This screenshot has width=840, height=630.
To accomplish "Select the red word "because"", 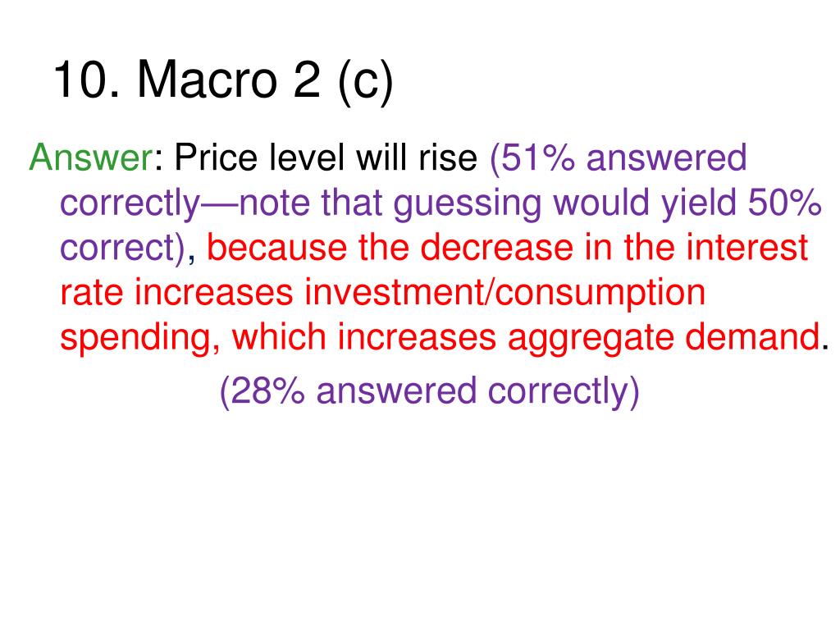I will click(x=276, y=247).
